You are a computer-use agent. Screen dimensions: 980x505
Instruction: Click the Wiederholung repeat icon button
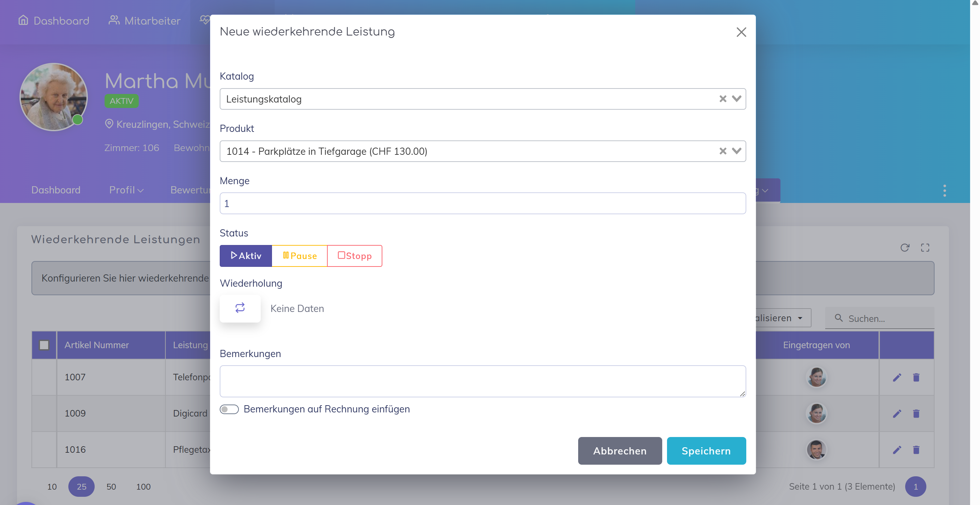[x=240, y=308]
